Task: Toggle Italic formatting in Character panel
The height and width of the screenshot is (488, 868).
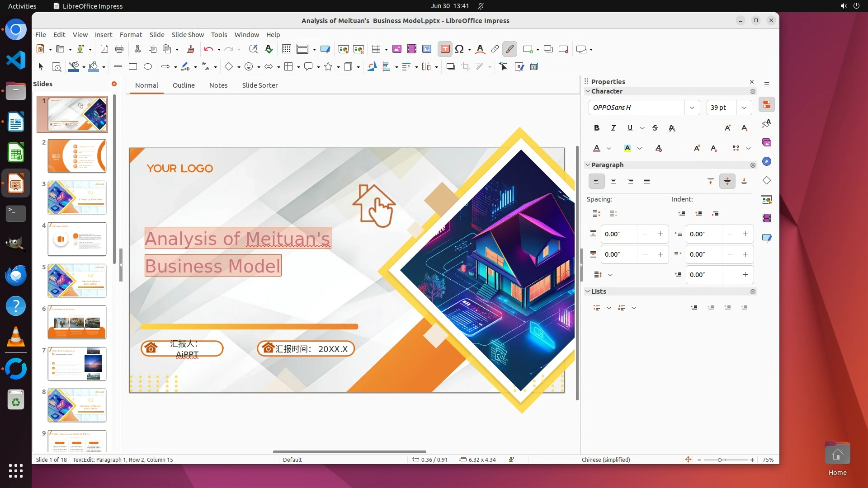Action: click(613, 128)
